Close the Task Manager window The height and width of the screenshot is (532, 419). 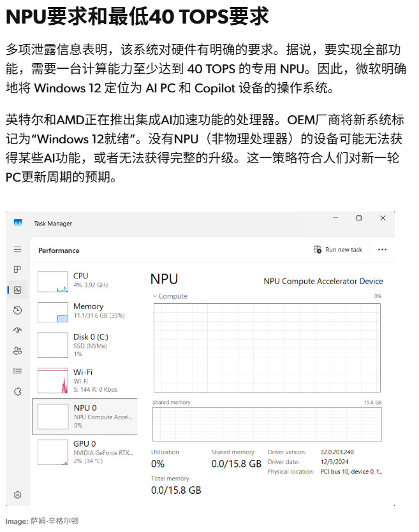pyautogui.click(x=383, y=218)
